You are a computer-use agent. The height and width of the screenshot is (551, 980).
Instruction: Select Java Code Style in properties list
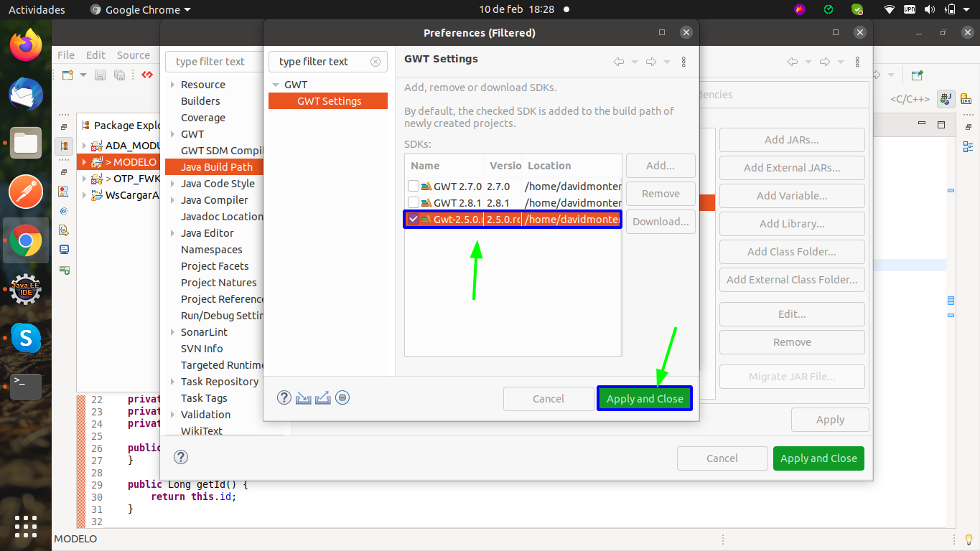(218, 184)
